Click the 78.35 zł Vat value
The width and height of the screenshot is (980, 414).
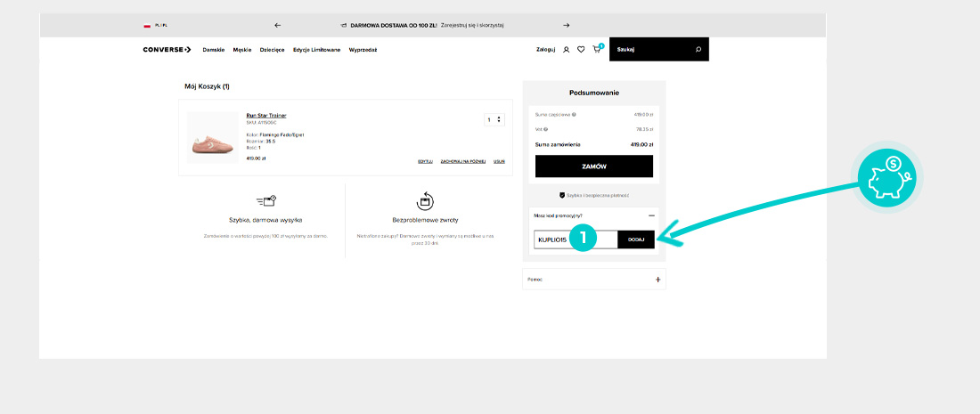click(x=644, y=129)
